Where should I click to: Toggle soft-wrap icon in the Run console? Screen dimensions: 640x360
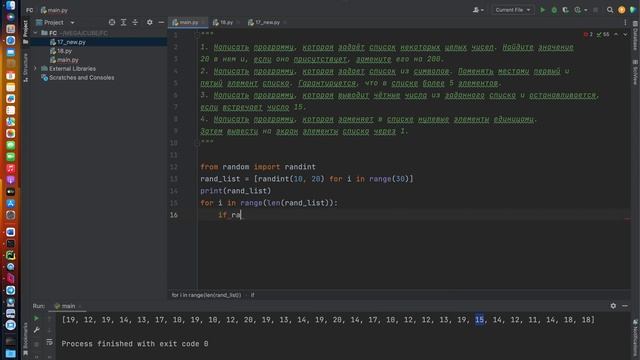click(49, 342)
